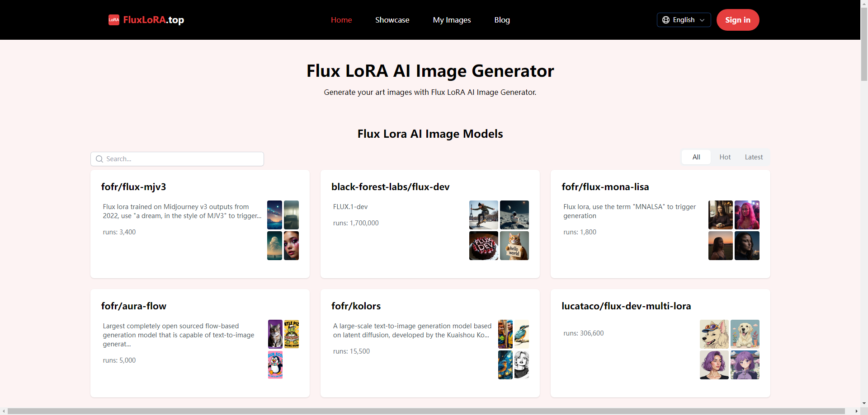The width and height of the screenshot is (868, 415).
Task: Click the horizontal scrollbar at bottom
Action: pos(426,411)
